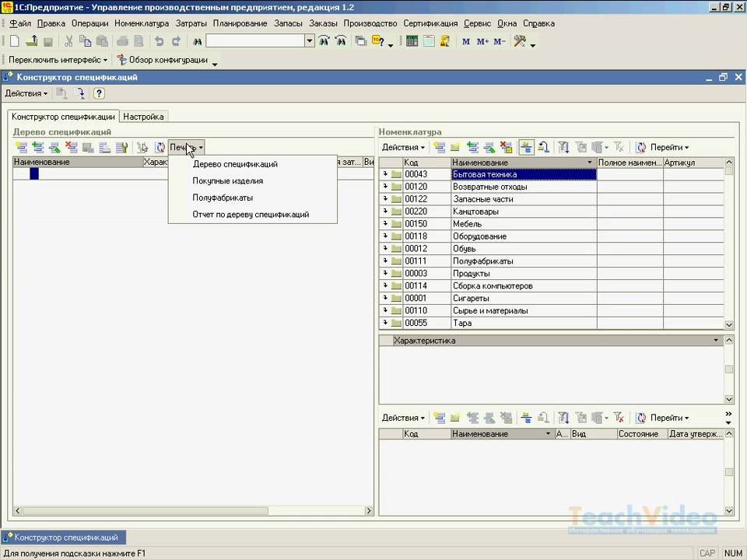The image size is (747, 560).
Task: Click the Номенклатура list scroll down arrow
Action: tap(729, 325)
